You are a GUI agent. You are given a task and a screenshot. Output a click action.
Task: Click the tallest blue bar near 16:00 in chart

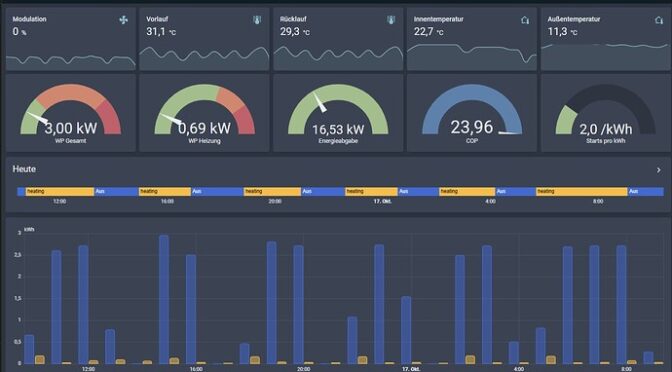pyautogui.click(x=164, y=299)
